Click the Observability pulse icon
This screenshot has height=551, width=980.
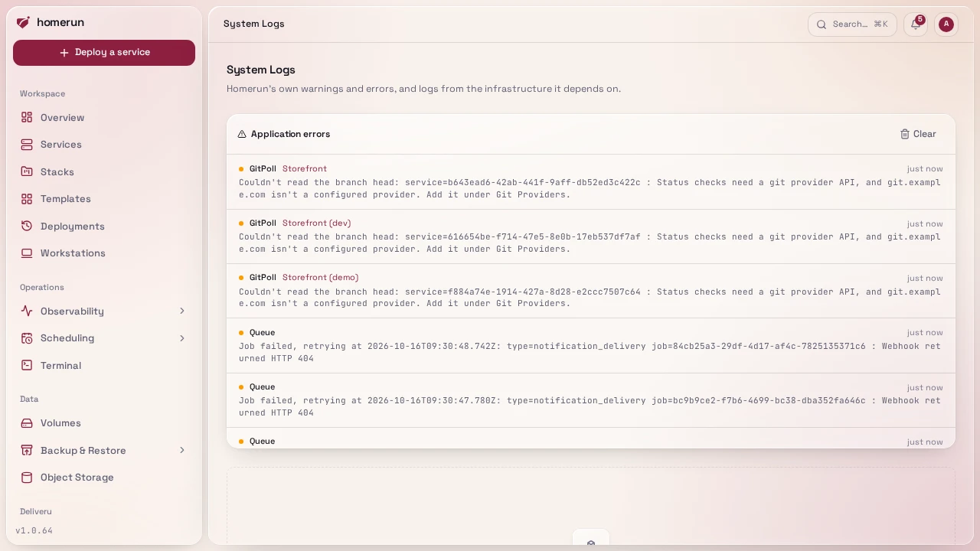click(27, 311)
